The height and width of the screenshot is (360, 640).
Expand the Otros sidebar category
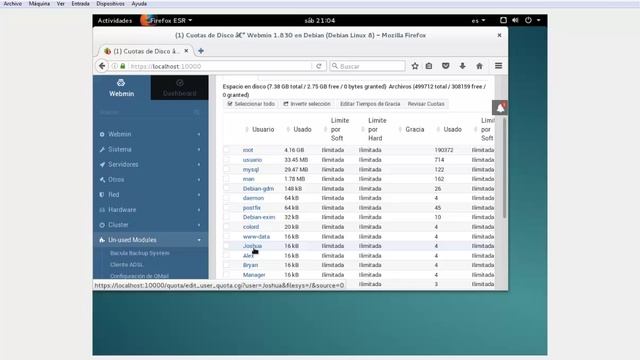[x=151, y=180]
